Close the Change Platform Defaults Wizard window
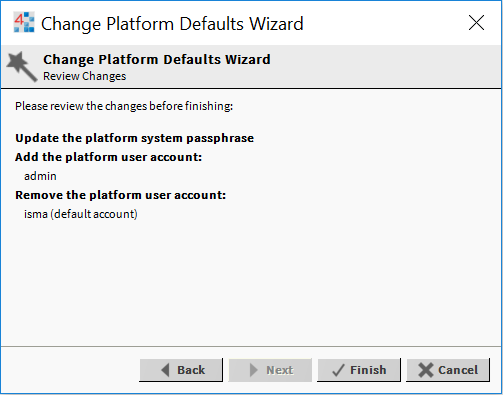The height and width of the screenshot is (395, 503). (x=476, y=23)
